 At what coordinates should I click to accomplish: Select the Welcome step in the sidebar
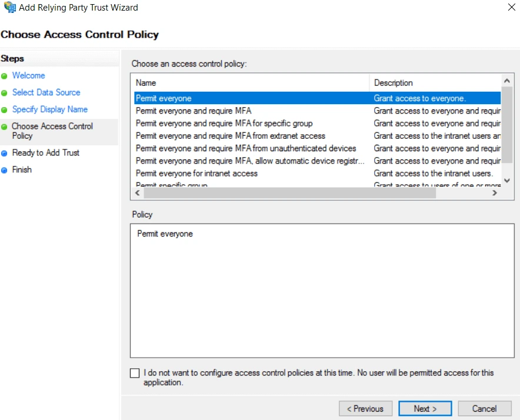tap(28, 75)
